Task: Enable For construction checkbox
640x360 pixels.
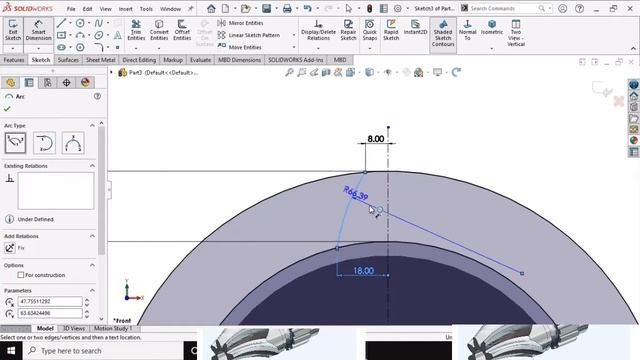Action: tap(21, 275)
